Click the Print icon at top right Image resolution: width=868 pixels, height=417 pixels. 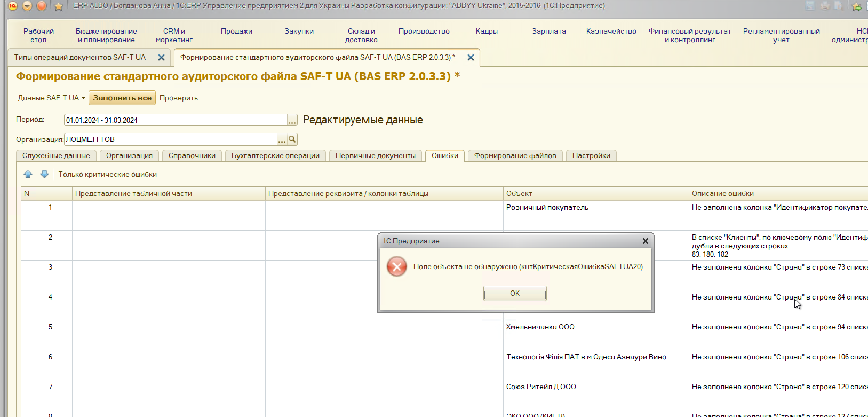[825, 6]
